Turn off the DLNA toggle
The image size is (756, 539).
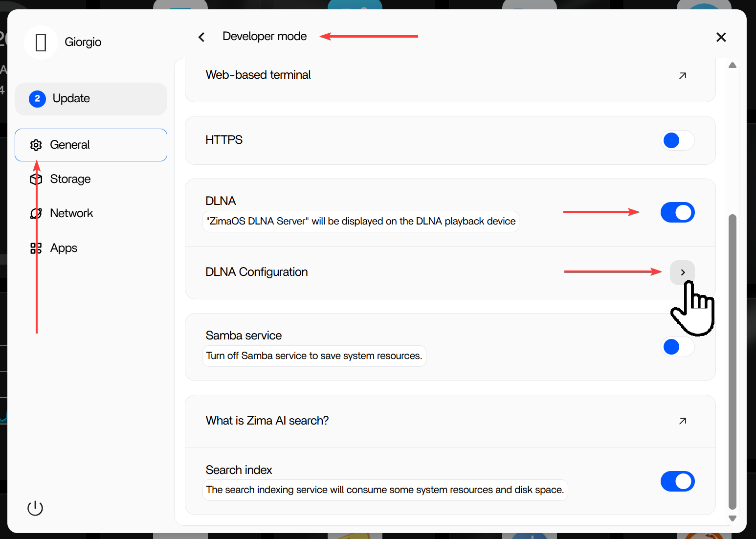pyautogui.click(x=677, y=212)
